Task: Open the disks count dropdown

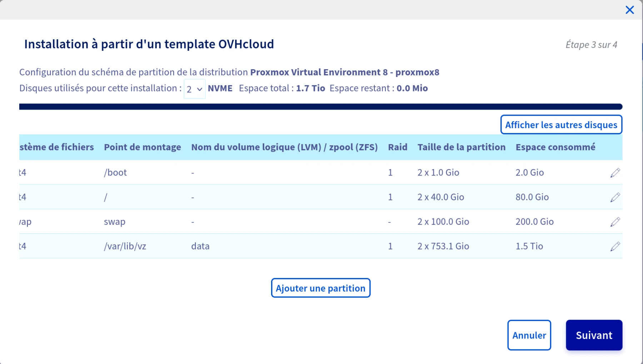Action: coord(194,89)
